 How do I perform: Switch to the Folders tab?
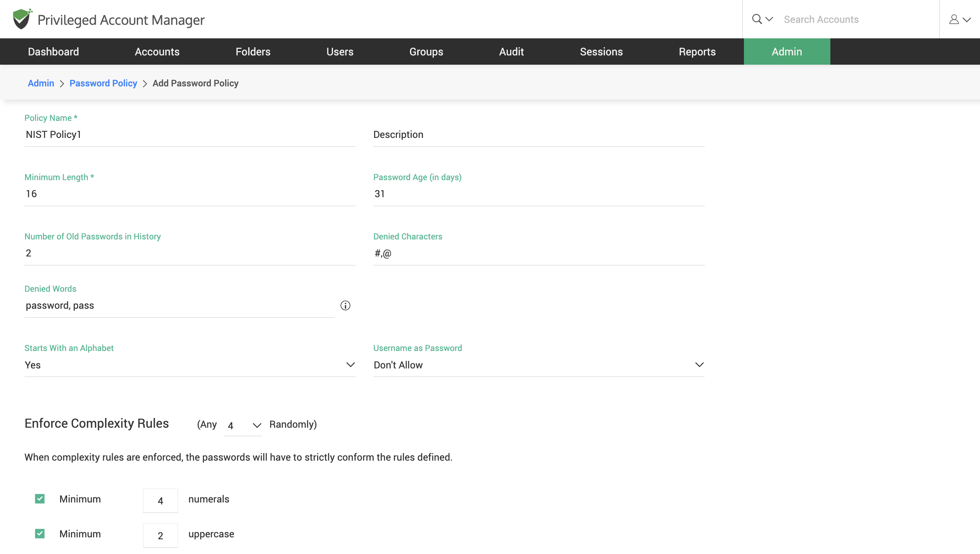pyautogui.click(x=253, y=52)
